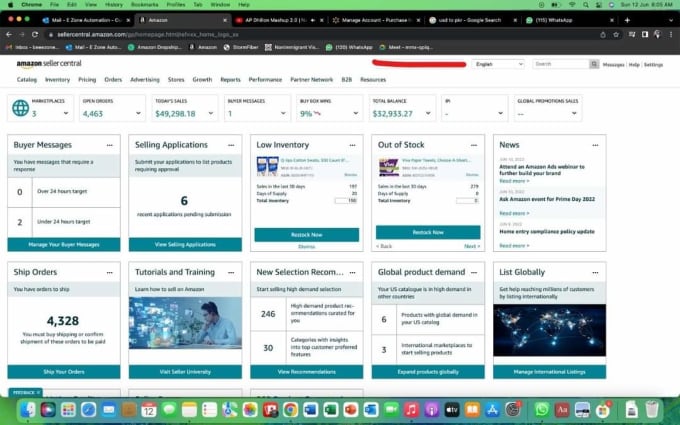This screenshot has width=680, height=425.
Task: Open the Calendar app in the dock
Action: 149,409
